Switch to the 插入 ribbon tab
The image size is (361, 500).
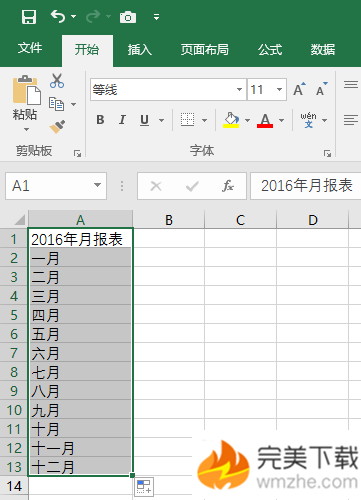[x=139, y=50]
